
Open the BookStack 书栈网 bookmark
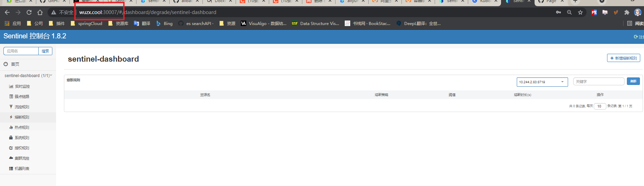[x=368, y=23]
